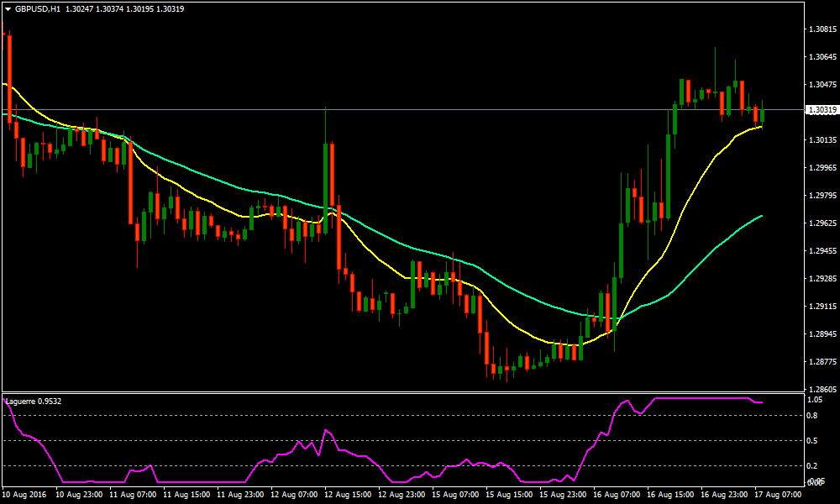840x504 pixels.
Task: Select the 12 Aug 15:00 time label
Action: 349,495
